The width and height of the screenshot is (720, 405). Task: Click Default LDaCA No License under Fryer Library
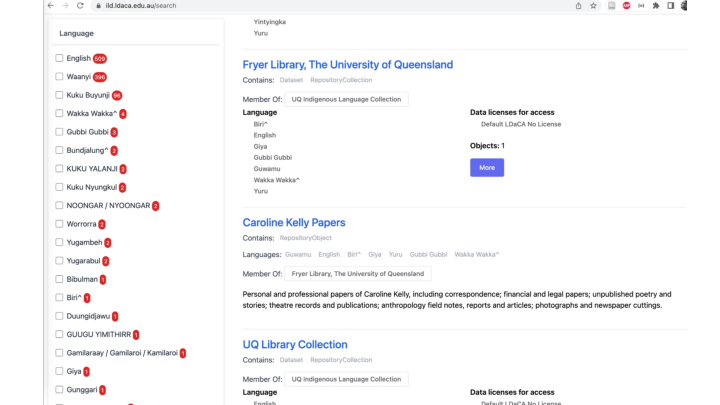point(521,124)
